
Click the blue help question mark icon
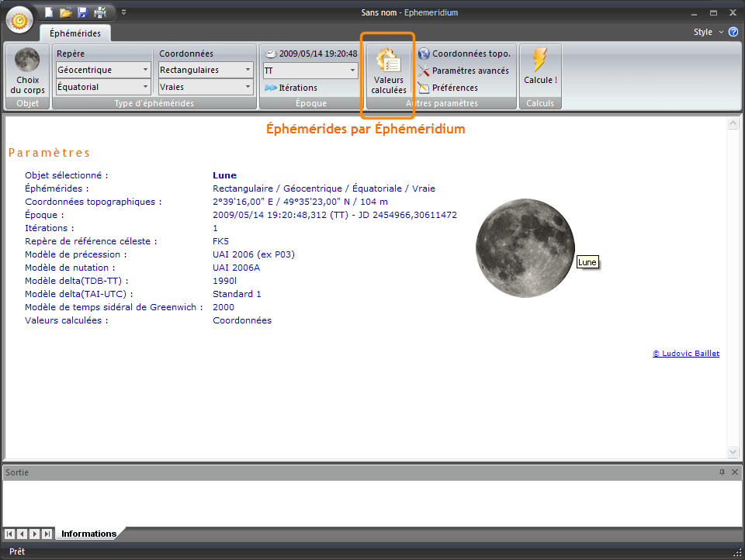(x=733, y=32)
